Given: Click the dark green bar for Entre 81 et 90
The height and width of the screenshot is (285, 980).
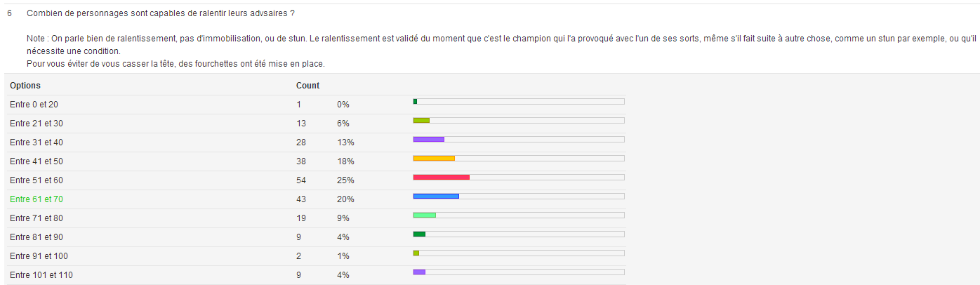Looking at the screenshot, I should pyautogui.click(x=419, y=234).
